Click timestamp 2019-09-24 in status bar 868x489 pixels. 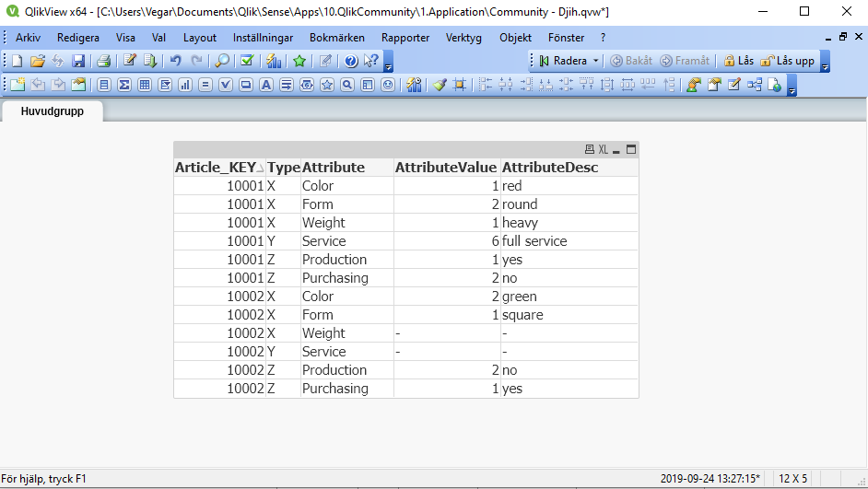point(710,479)
